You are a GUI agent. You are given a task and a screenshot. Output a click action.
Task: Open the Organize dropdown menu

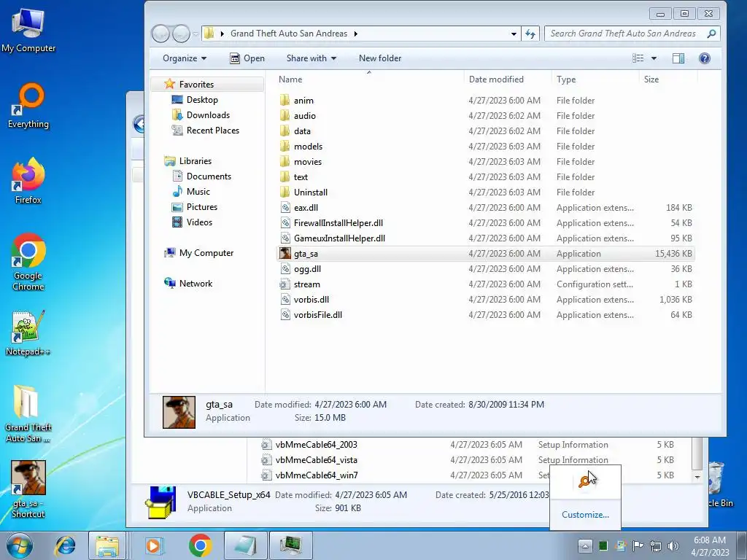[185, 58]
